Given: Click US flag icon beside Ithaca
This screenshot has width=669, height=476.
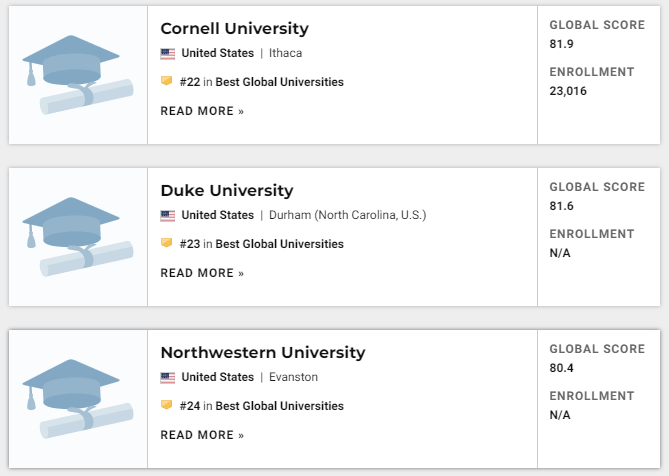Looking at the screenshot, I should pyautogui.click(x=168, y=54).
